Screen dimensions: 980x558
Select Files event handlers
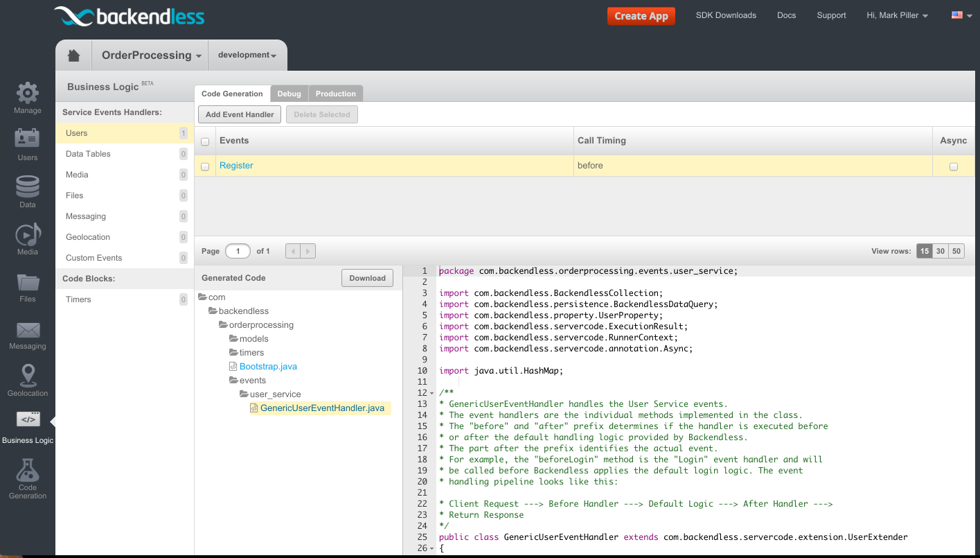pos(125,195)
